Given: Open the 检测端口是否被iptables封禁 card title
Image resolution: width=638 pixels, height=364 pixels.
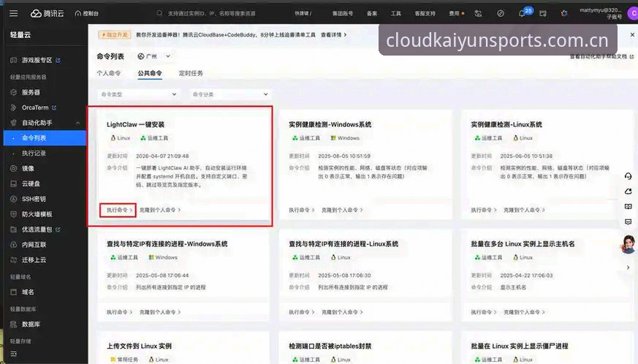Looking at the screenshot, I should [330, 346].
